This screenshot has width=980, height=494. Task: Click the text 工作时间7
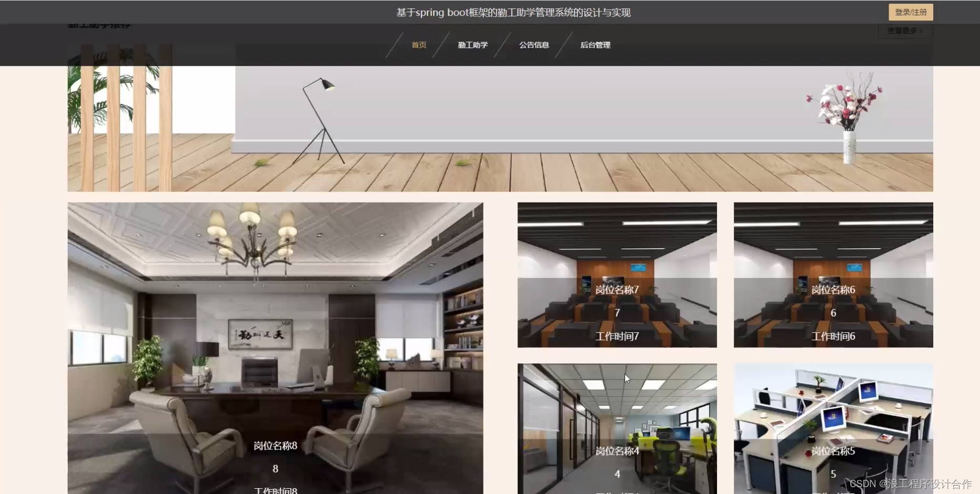pyautogui.click(x=617, y=337)
